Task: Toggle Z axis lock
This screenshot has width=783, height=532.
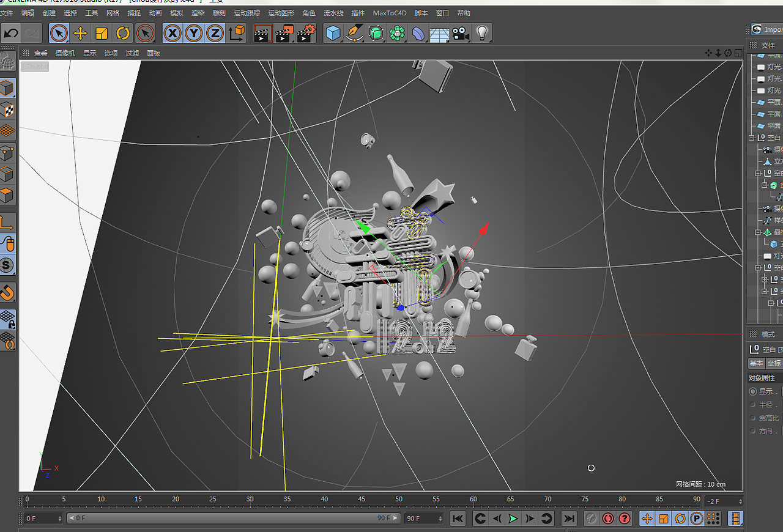Action: (x=215, y=33)
